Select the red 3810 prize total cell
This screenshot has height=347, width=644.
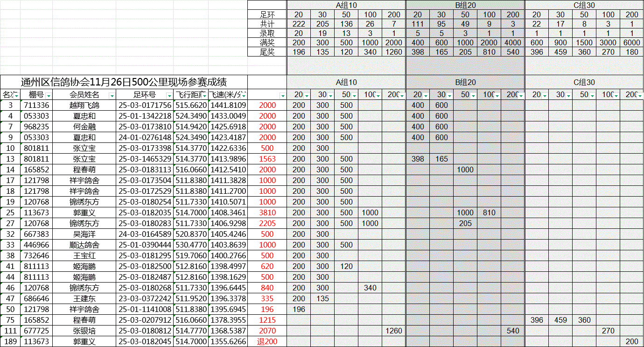pos(267,212)
